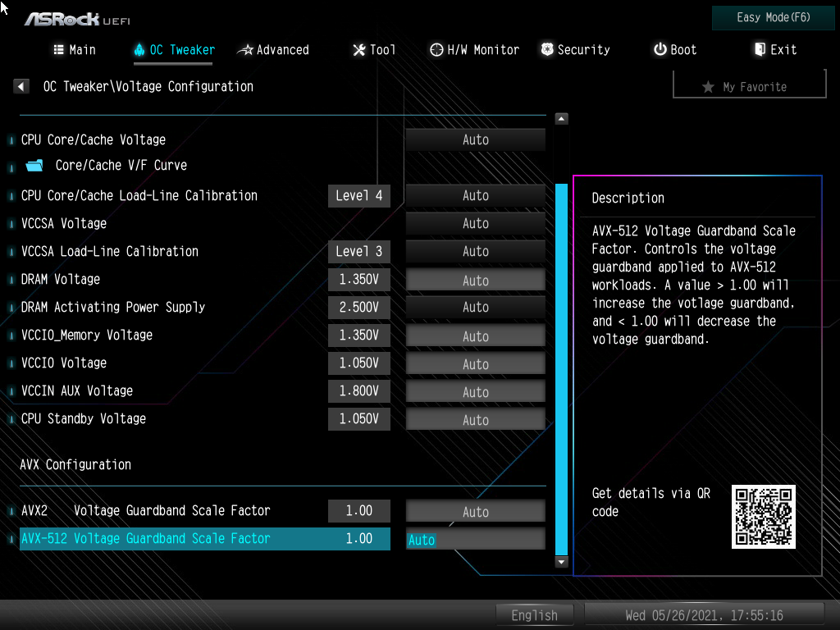Open the English language selector

click(534, 614)
